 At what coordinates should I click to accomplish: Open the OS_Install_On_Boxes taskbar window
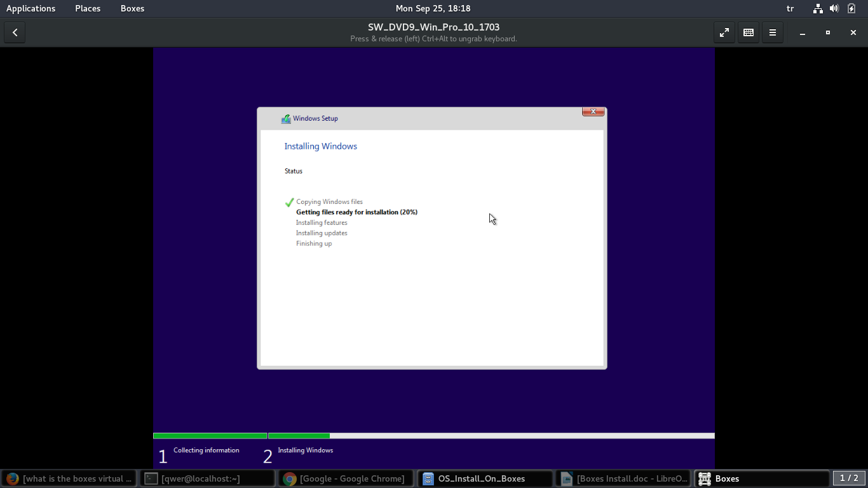484,478
